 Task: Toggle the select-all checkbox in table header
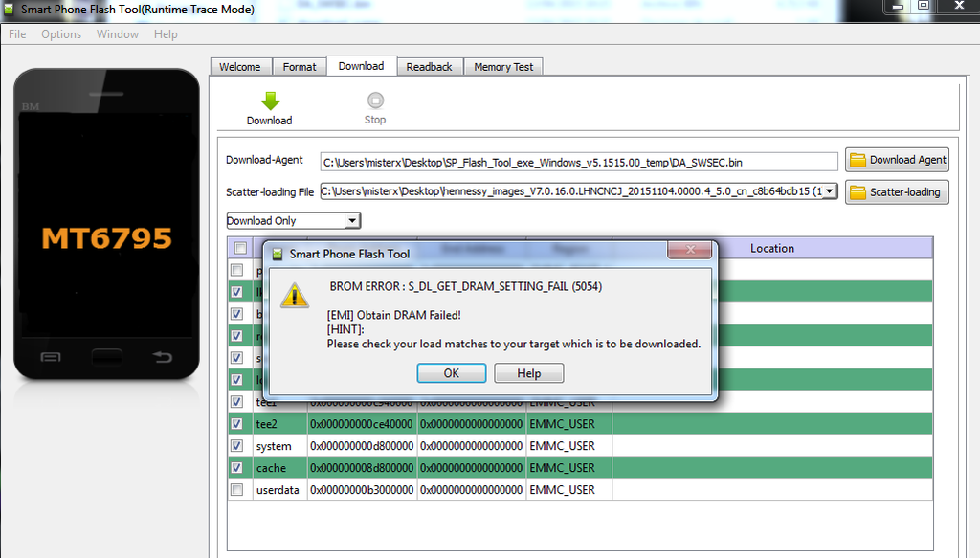point(239,249)
